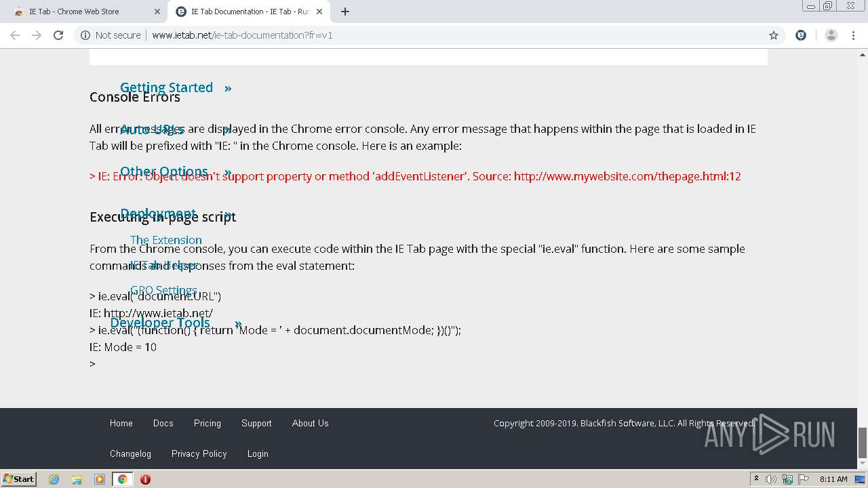The width and height of the screenshot is (868, 488).
Task: Open The Extension submenu link
Action: click(165, 240)
